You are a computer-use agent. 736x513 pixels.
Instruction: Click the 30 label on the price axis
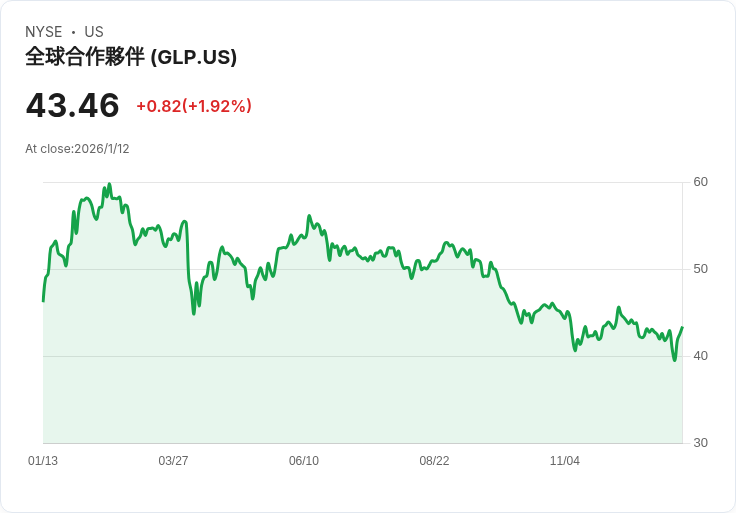[700, 443]
